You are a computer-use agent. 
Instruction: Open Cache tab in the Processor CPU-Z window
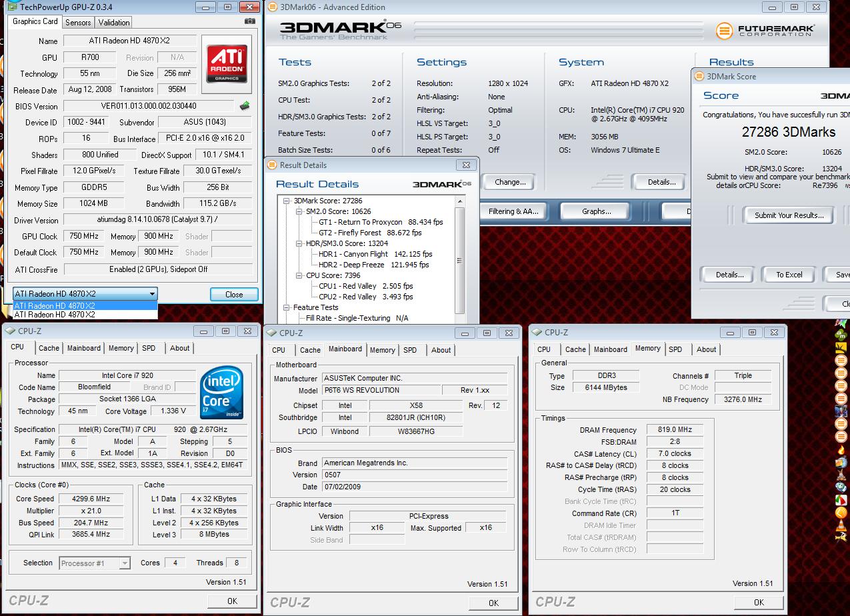click(x=49, y=348)
